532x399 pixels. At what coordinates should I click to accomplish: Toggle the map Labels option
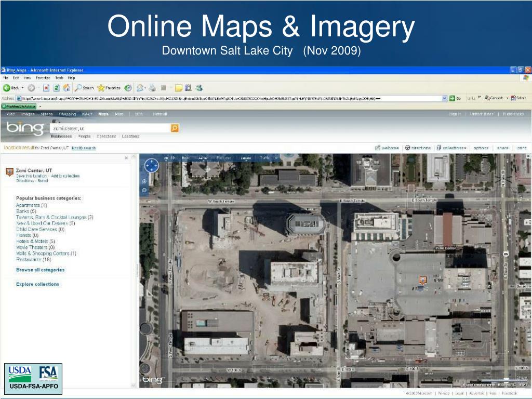pos(246,158)
